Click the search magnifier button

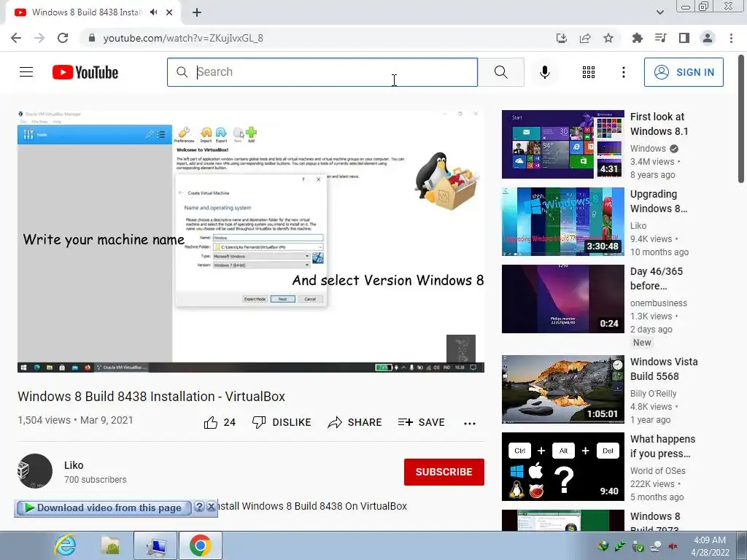pos(500,72)
